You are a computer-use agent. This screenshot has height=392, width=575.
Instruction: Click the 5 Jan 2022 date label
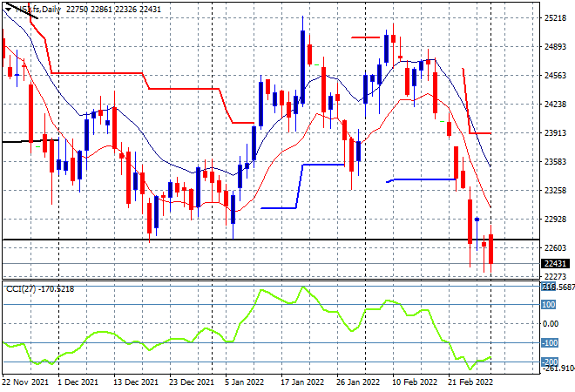click(244, 382)
